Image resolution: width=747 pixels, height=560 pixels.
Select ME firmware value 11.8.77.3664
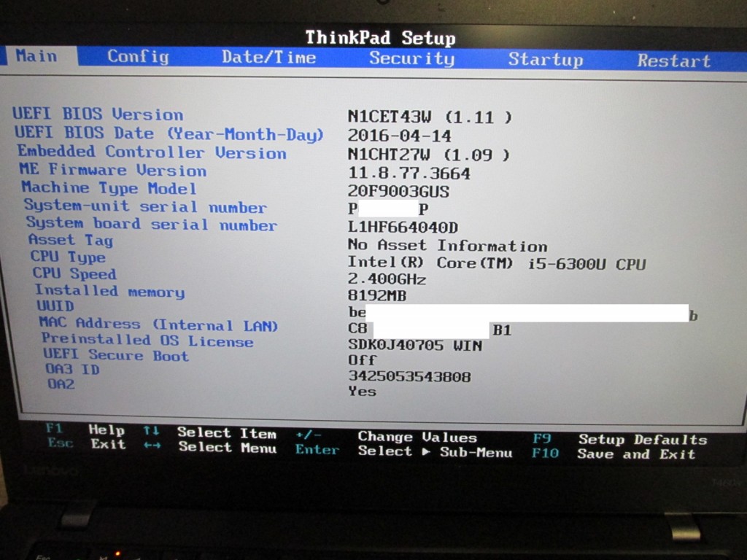pos(409,174)
